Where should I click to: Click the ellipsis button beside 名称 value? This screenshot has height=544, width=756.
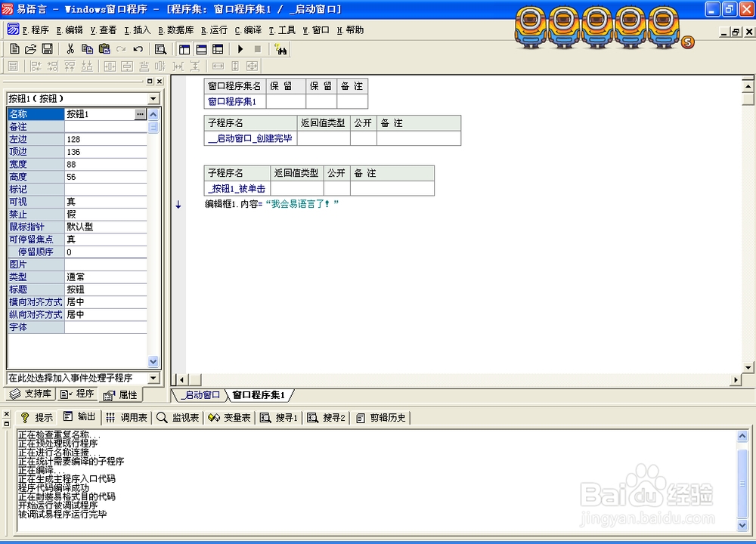pyautogui.click(x=140, y=114)
